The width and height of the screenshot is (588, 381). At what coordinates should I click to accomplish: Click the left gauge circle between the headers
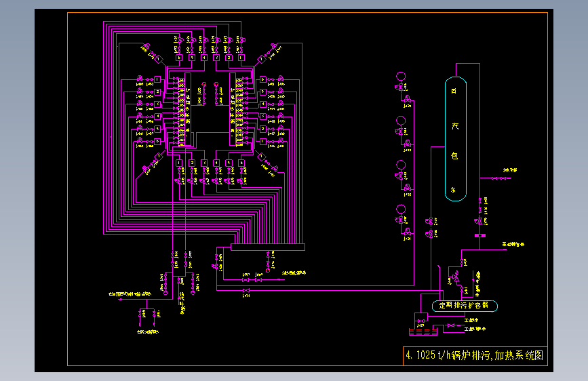coord(204,84)
